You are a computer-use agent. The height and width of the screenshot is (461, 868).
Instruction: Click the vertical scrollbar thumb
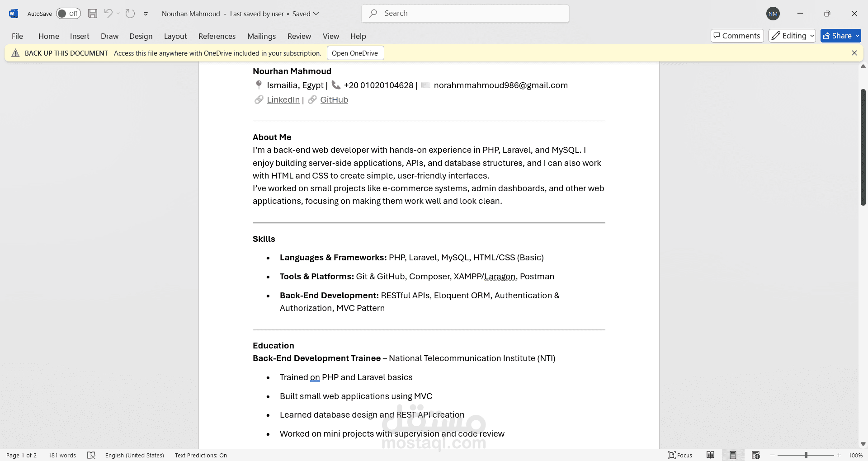(863, 147)
